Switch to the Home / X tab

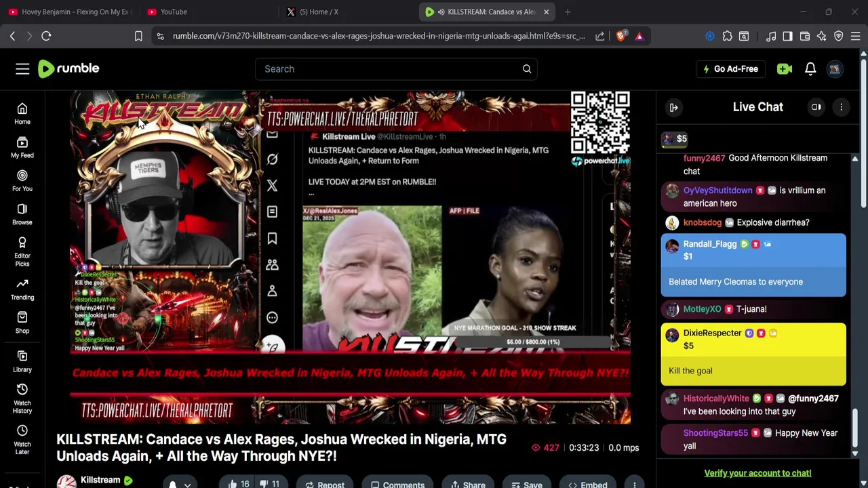click(346, 12)
